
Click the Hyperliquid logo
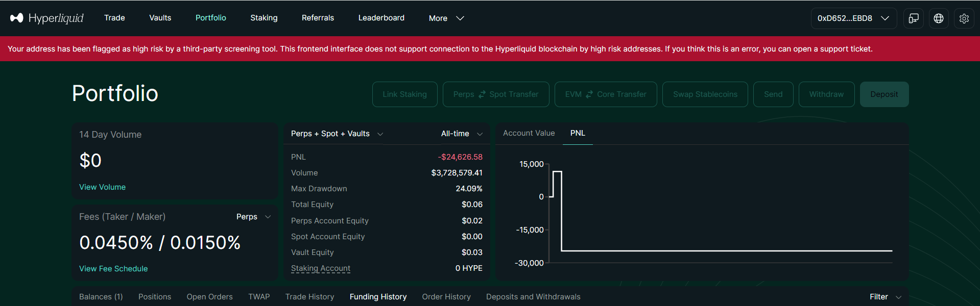tap(46, 18)
